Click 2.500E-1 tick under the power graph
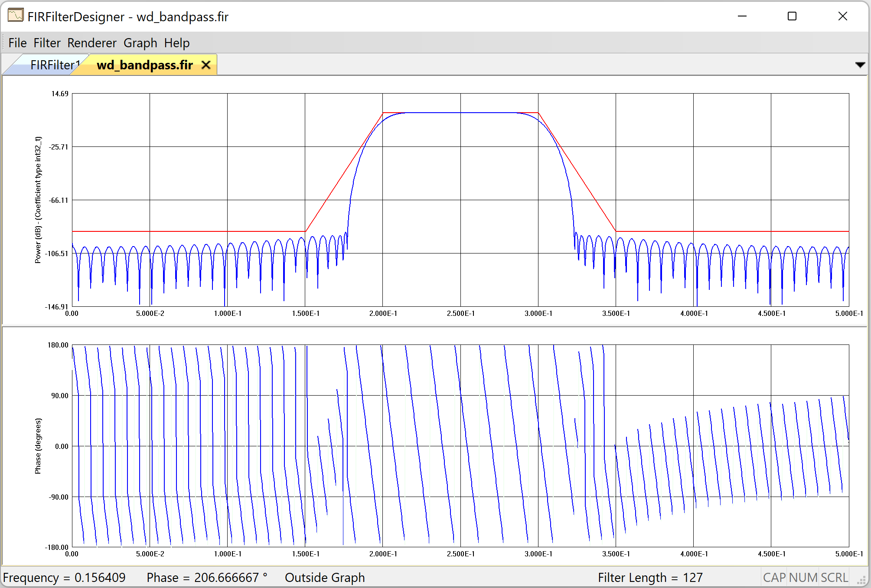The height and width of the screenshot is (588, 871). (460, 313)
